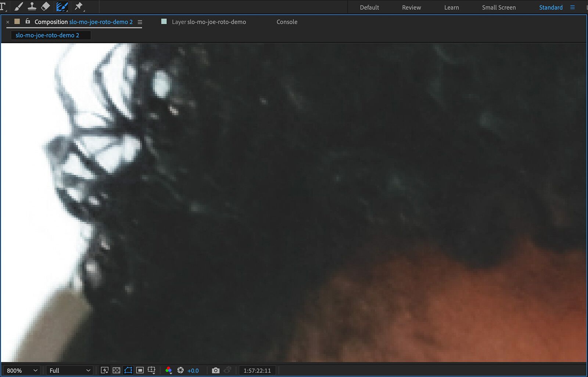
Task: Open the Learn workspace
Action: [x=451, y=7]
